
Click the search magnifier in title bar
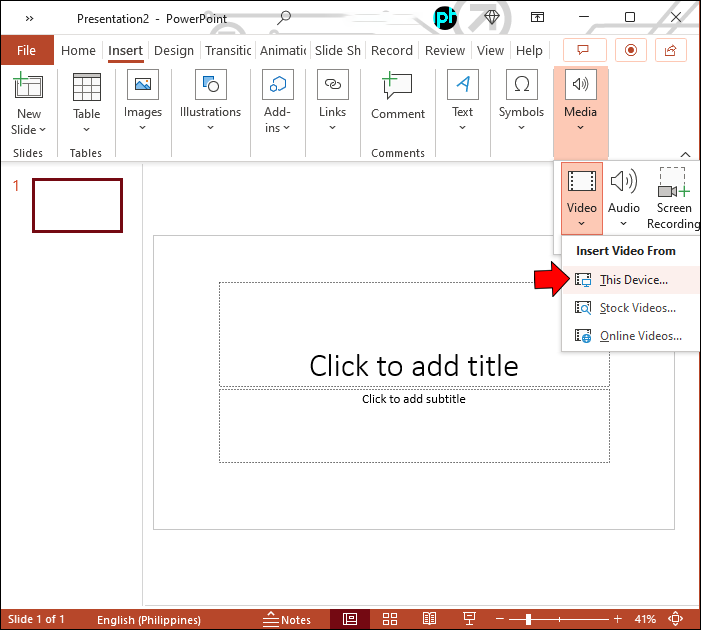coord(284,18)
